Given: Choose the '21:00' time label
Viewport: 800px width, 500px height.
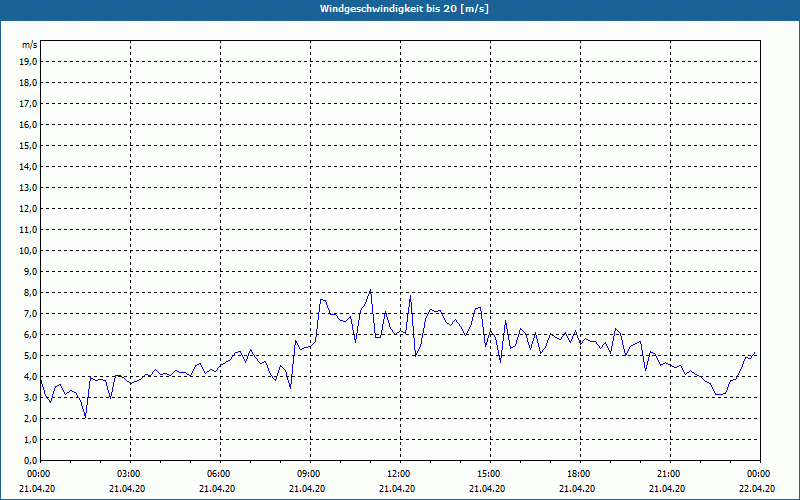Looking at the screenshot, I should point(670,474).
